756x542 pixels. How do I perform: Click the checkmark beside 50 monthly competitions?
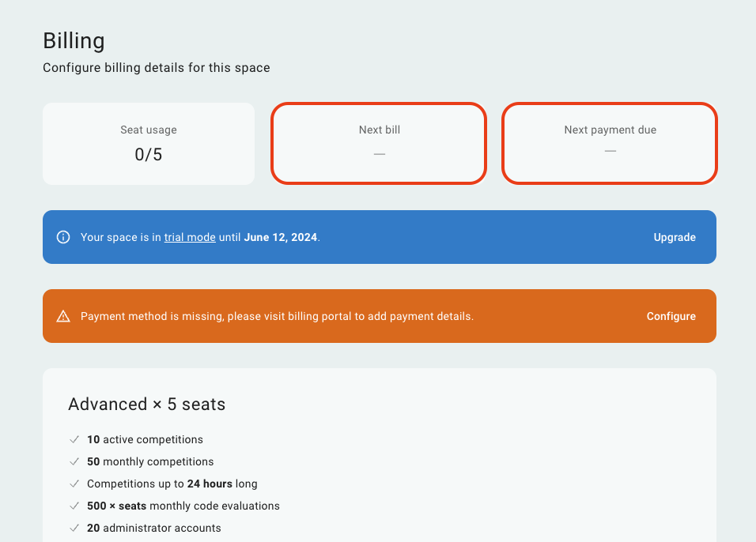coord(74,461)
